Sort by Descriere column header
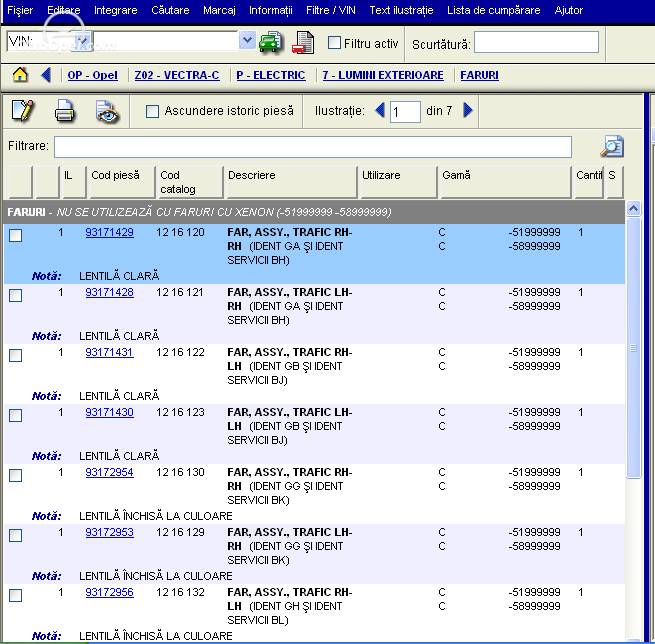The image size is (655, 644). pos(290,182)
